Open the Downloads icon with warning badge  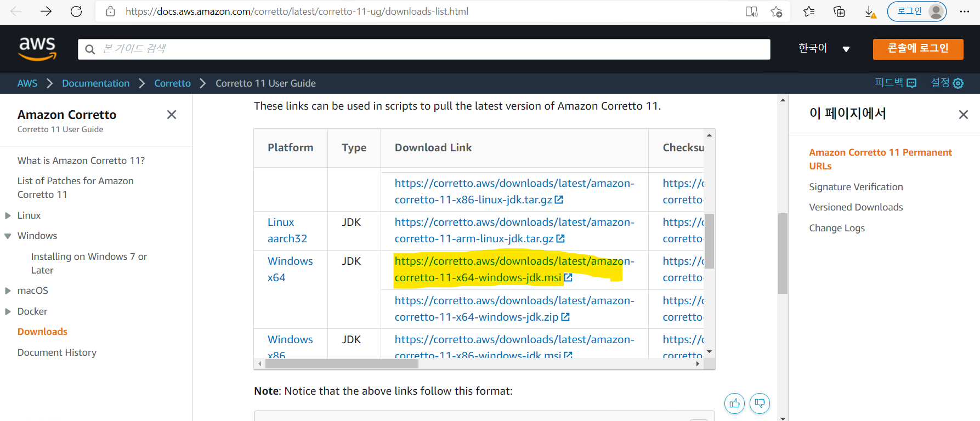click(870, 12)
